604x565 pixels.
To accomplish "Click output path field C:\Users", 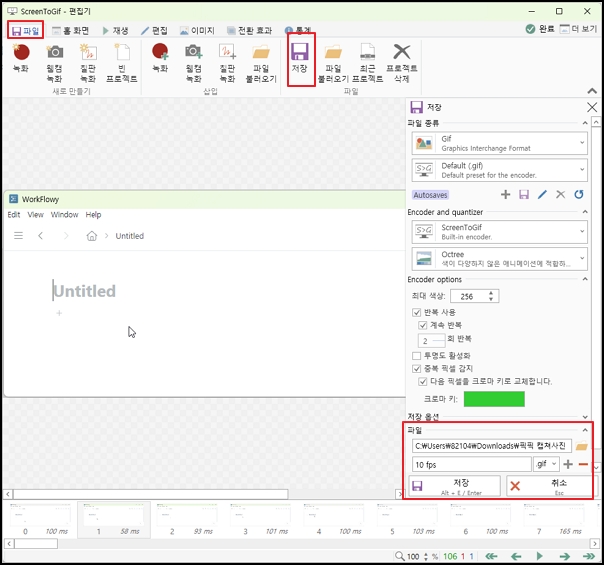I will tap(492, 446).
